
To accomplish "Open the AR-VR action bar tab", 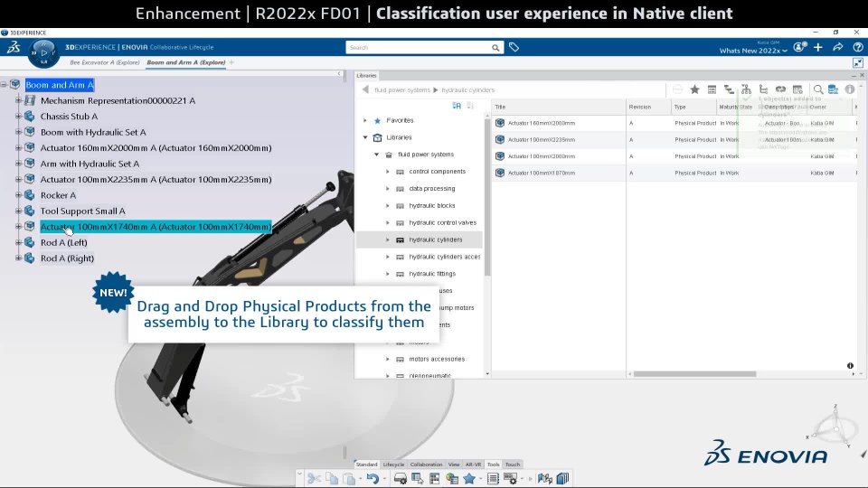I will [x=473, y=465].
